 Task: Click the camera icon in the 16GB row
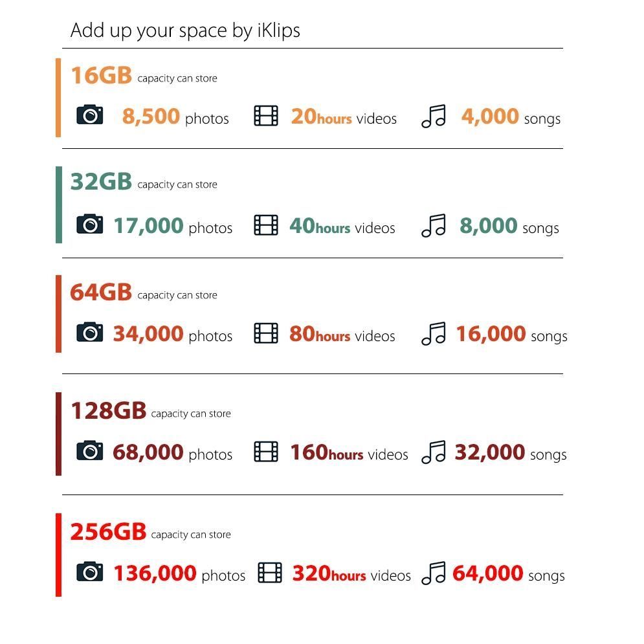[x=89, y=115]
